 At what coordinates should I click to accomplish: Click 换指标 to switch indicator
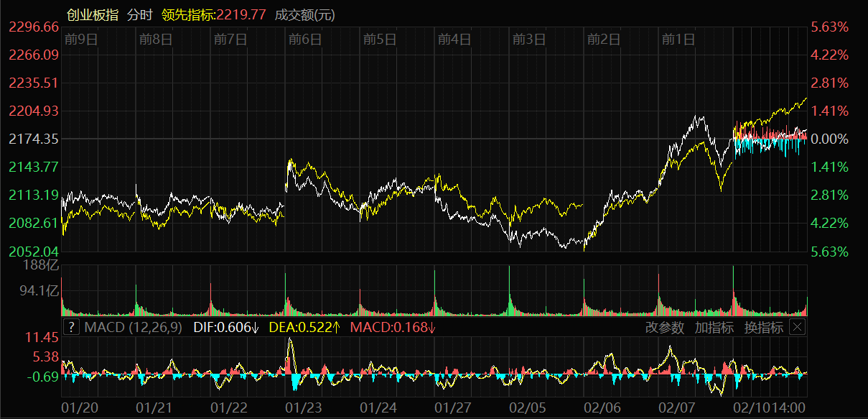764,328
